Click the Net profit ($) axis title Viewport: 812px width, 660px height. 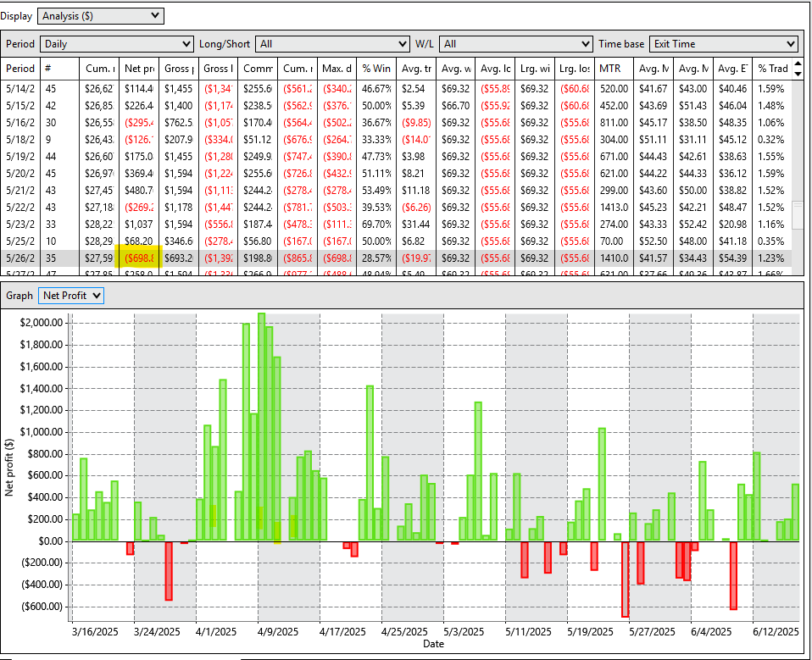9,468
